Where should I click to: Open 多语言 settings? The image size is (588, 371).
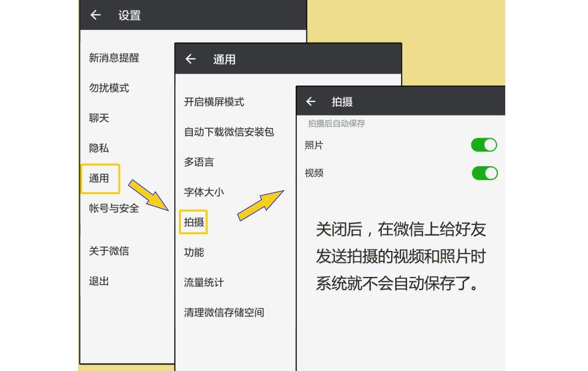click(x=199, y=162)
